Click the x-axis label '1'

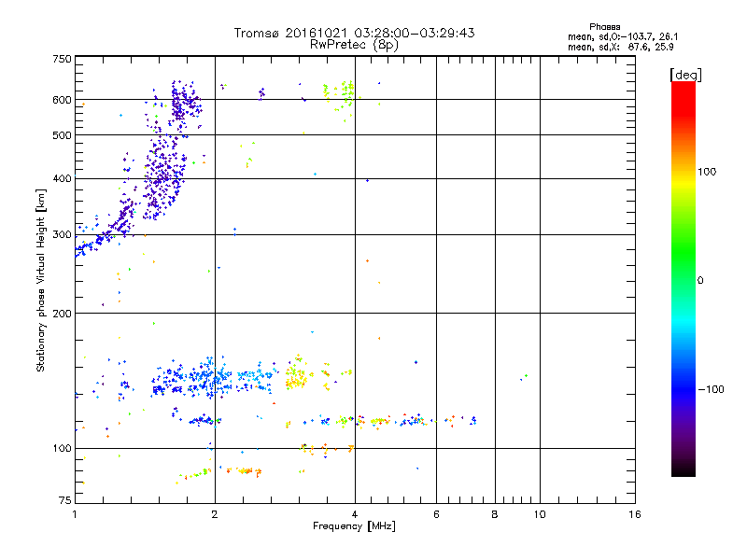[x=75, y=514]
